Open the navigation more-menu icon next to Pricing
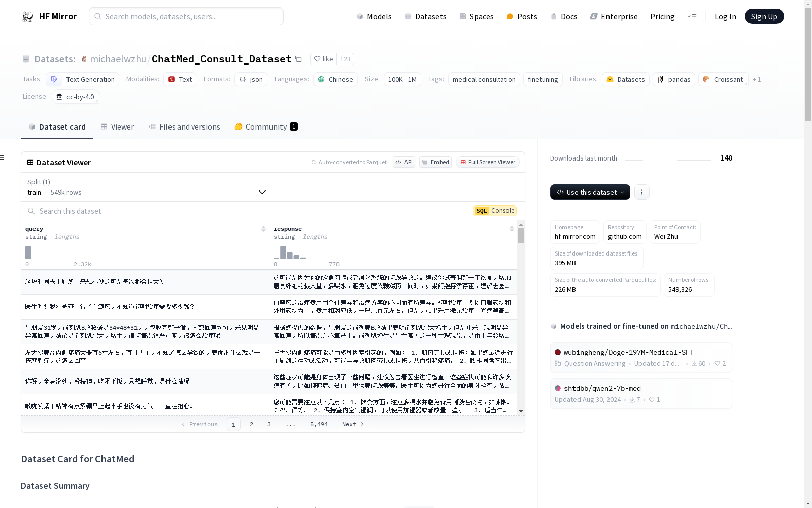 coord(692,16)
